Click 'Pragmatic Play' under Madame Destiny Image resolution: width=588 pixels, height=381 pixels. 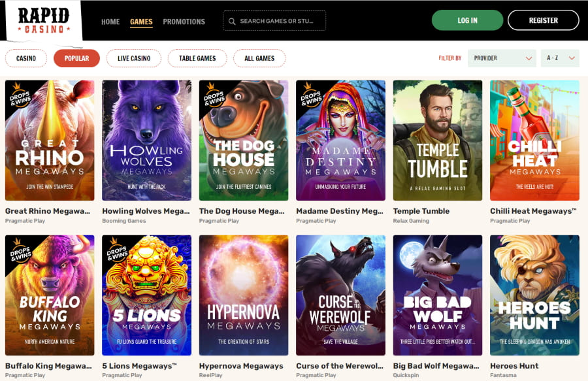pos(316,221)
